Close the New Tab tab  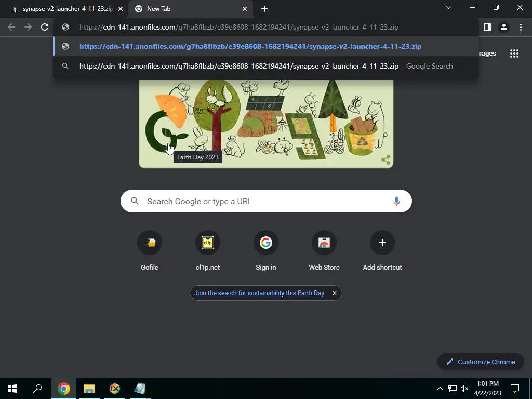click(245, 9)
